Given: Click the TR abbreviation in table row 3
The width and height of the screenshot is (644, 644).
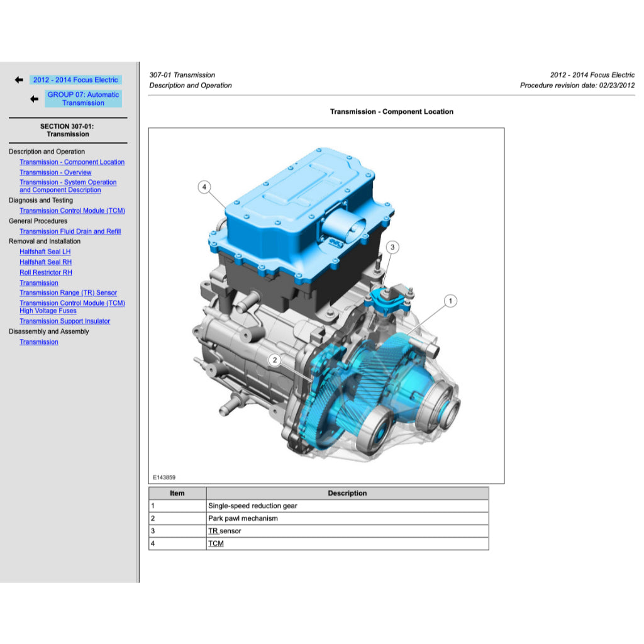Looking at the screenshot, I should coord(213,531).
